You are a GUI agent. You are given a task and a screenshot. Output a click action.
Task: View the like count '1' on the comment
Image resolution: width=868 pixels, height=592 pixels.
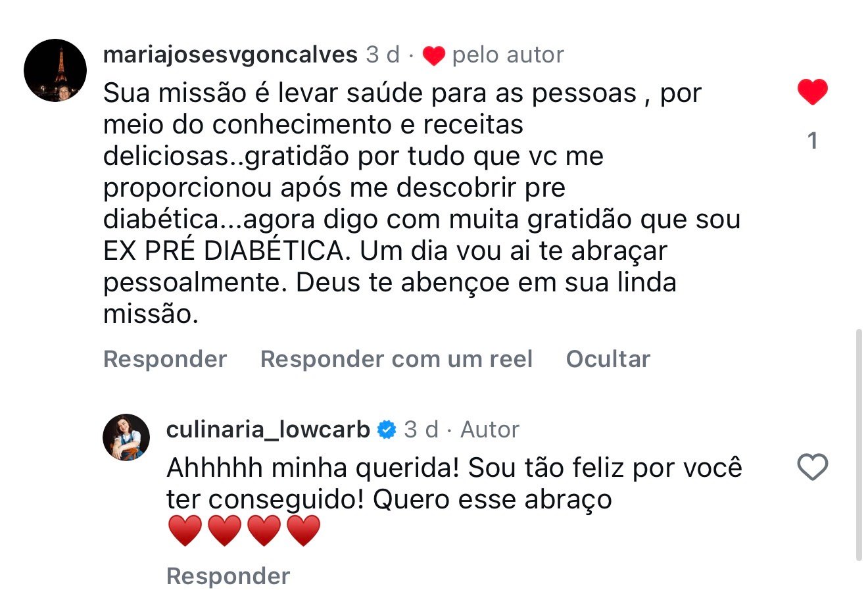pyautogui.click(x=812, y=141)
